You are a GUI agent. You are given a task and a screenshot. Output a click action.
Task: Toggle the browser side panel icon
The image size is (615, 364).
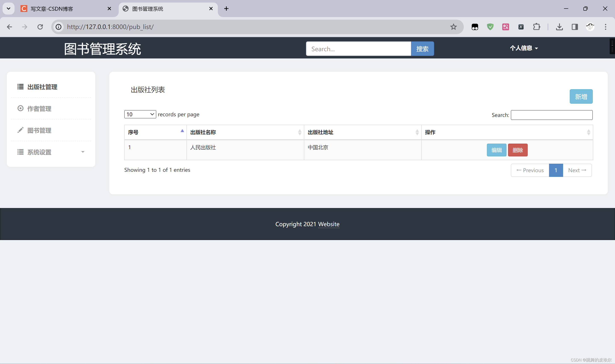pyautogui.click(x=574, y=27)
